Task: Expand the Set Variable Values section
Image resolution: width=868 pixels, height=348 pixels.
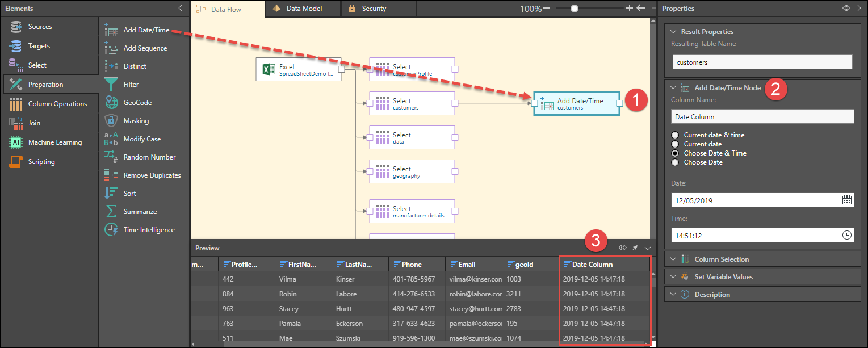Action: click(x=723, y=277)
